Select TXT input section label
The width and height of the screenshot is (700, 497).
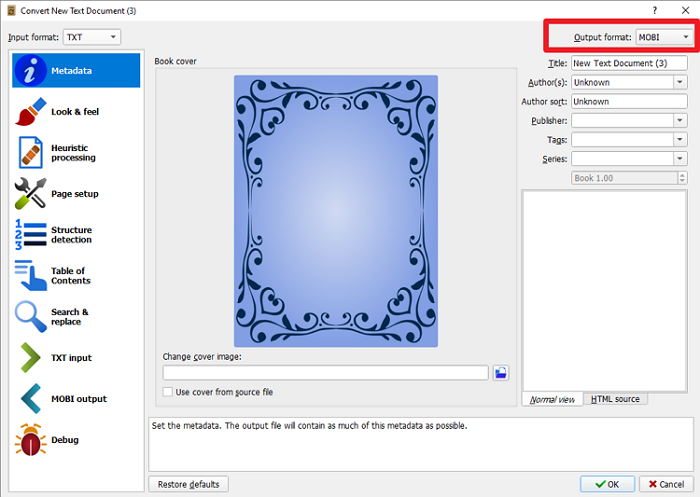(x=71, y=358)
